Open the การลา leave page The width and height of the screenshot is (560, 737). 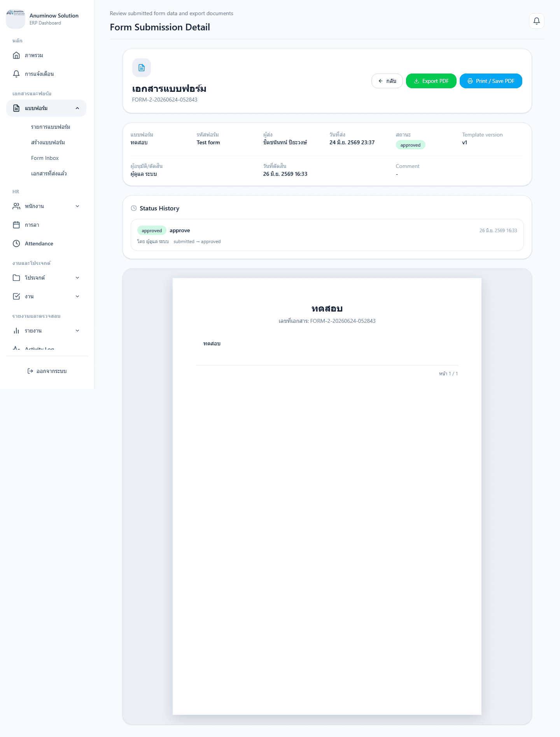(x=46, y=225)
